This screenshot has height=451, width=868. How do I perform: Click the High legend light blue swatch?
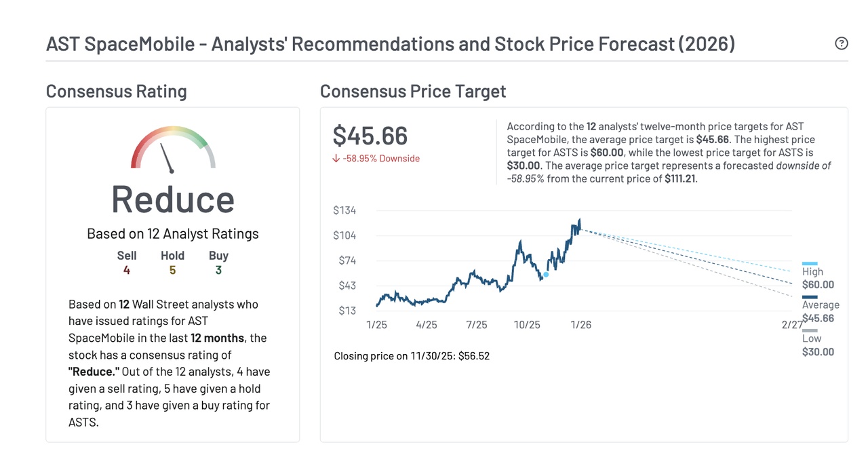click(x=810, y=263)
